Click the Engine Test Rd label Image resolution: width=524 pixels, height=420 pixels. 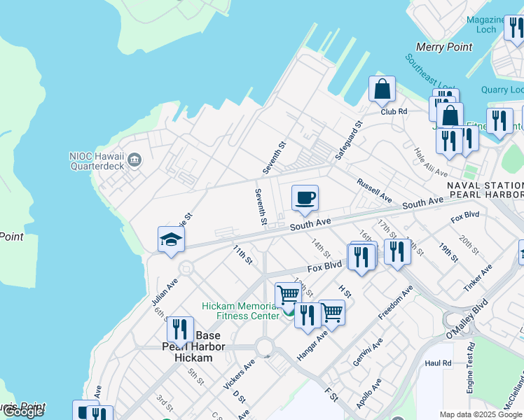470,367
